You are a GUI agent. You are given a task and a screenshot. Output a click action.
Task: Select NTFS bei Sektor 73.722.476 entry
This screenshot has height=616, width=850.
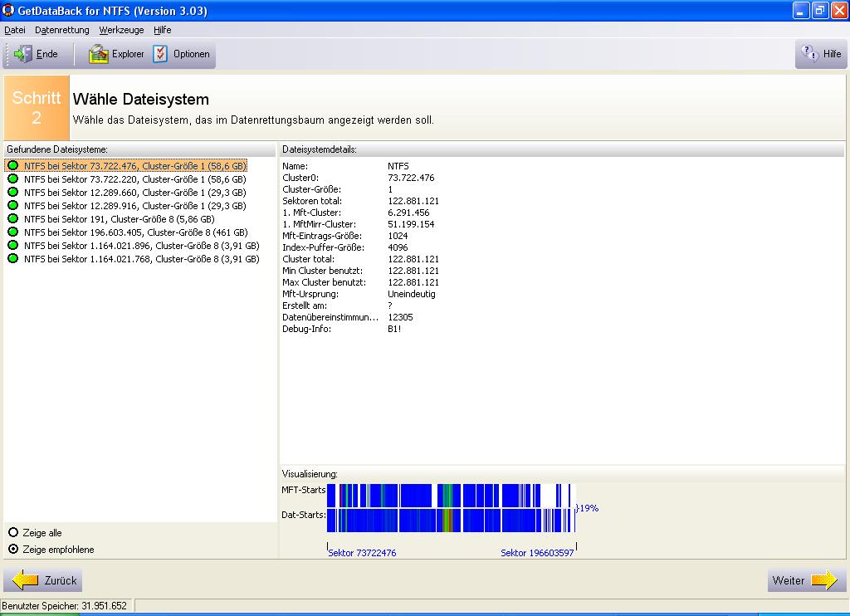[135, 165]
